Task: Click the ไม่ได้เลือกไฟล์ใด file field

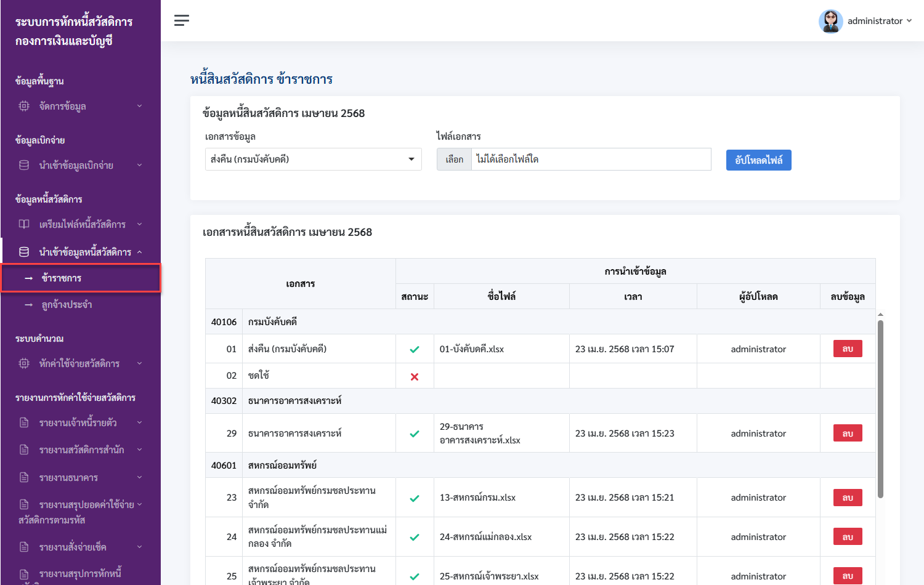Action: [591, 159]
